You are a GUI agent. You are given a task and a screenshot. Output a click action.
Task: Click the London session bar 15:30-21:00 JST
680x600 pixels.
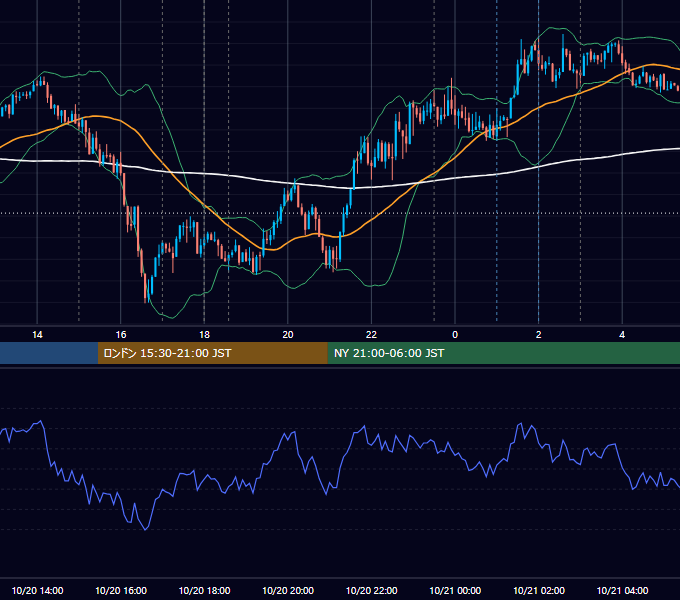[x=212, y=353]
